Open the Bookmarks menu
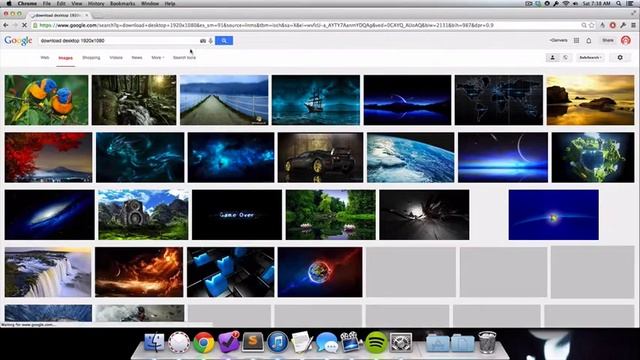The image size is (640, 360). pyautogui.click(x=122, y=3)
